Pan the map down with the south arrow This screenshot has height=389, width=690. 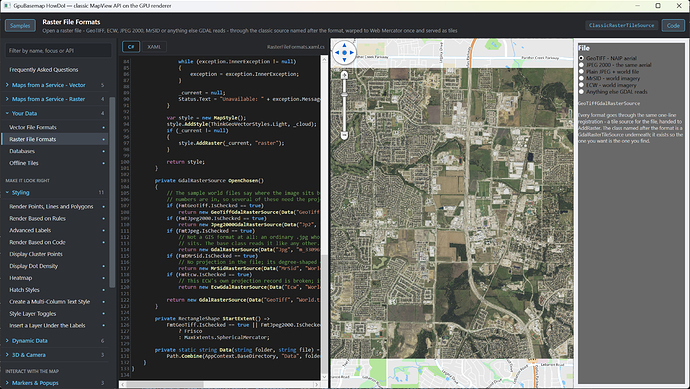pyautogui.click(x=344, y=60)
